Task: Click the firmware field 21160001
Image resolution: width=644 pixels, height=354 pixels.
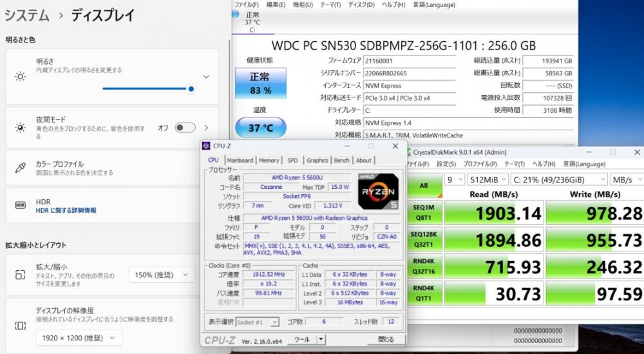Action: pyautogui.click(x=410, y=61)
